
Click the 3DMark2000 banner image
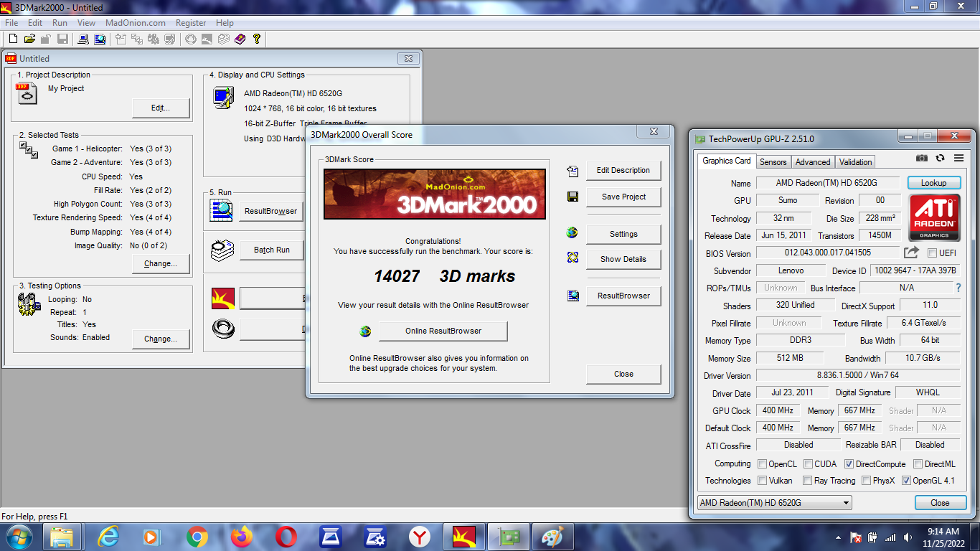click(x=435, y=194)
